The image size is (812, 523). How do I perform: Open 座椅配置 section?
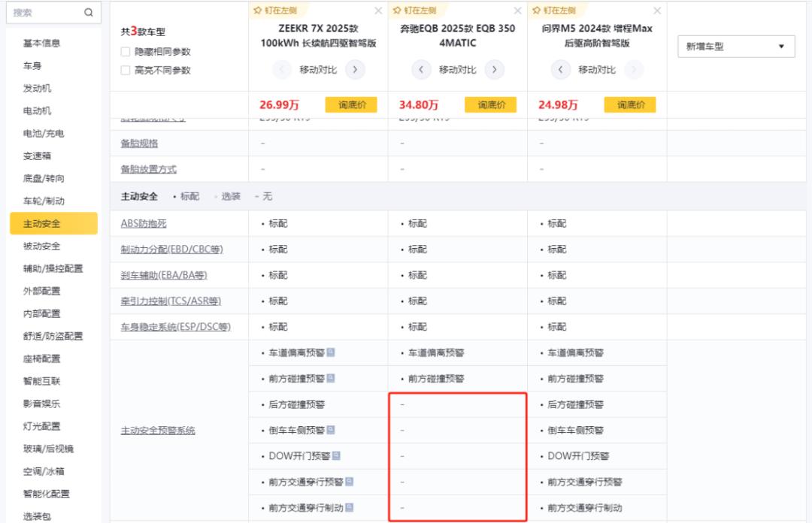pyautogui.click(x=42, y=358)
